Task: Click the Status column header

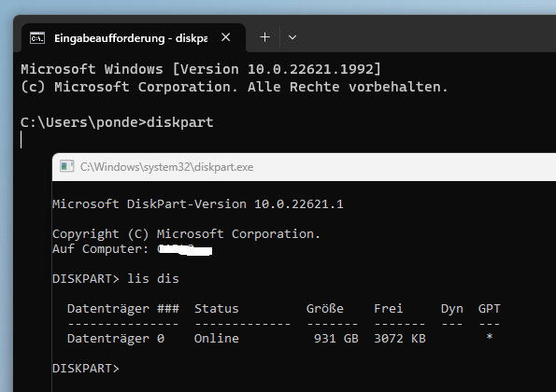Action: pyautogui.click(x=216, y=309)
